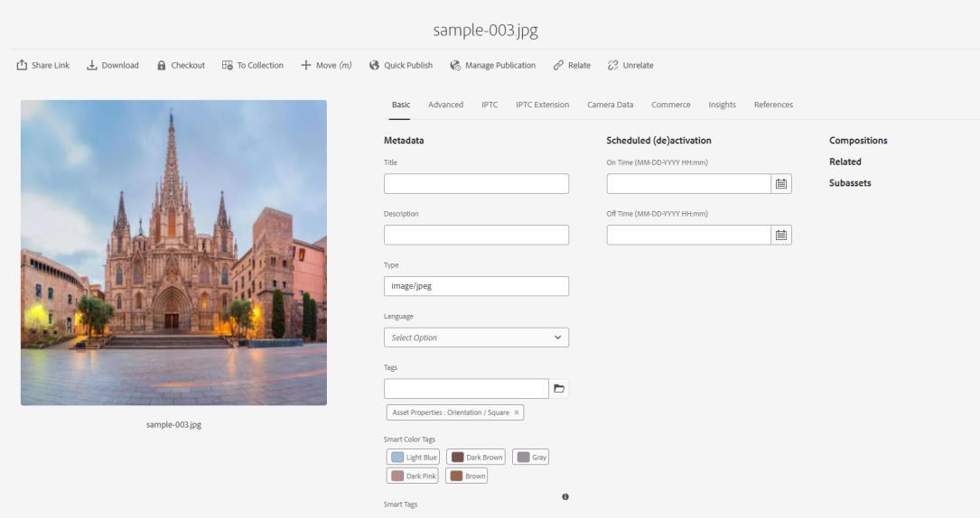Click the On Time date field
Screen dimensions: 980x518
click(689, 183)
